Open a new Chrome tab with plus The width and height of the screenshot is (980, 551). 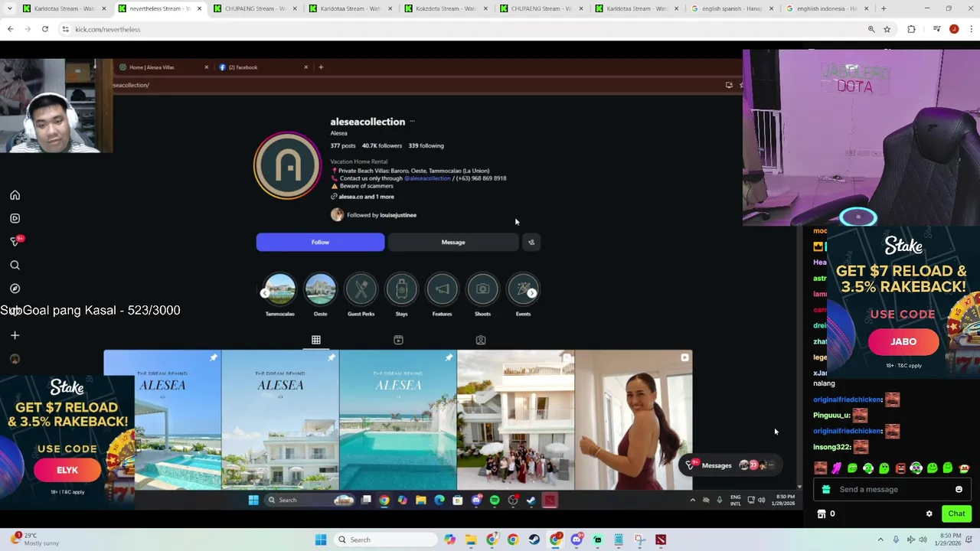[884, 8]
